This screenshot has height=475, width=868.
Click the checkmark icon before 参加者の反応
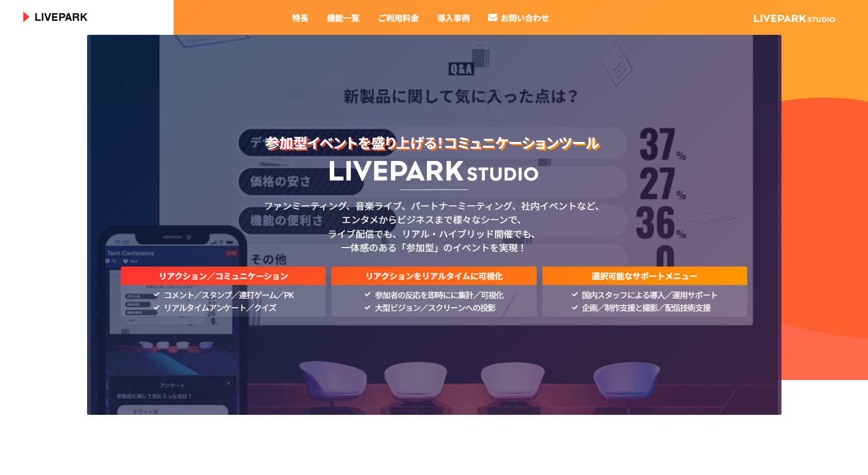(x=367, y=294)
